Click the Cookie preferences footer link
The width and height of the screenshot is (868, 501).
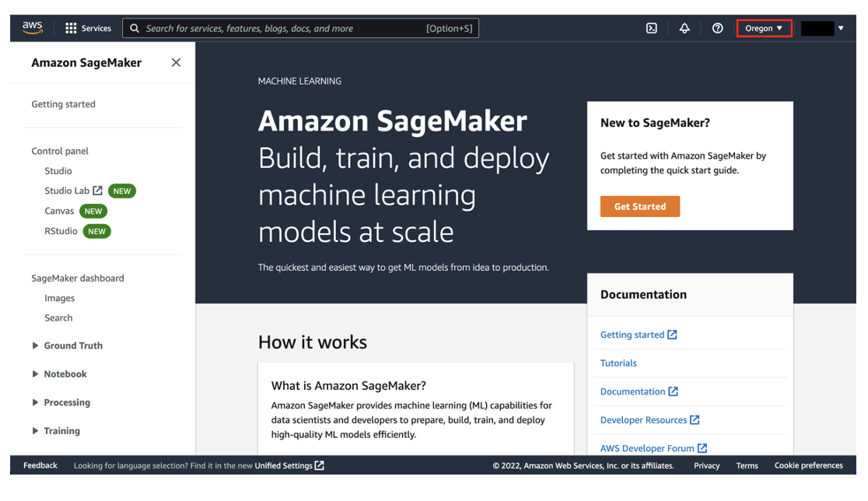(x=808, y=465)
